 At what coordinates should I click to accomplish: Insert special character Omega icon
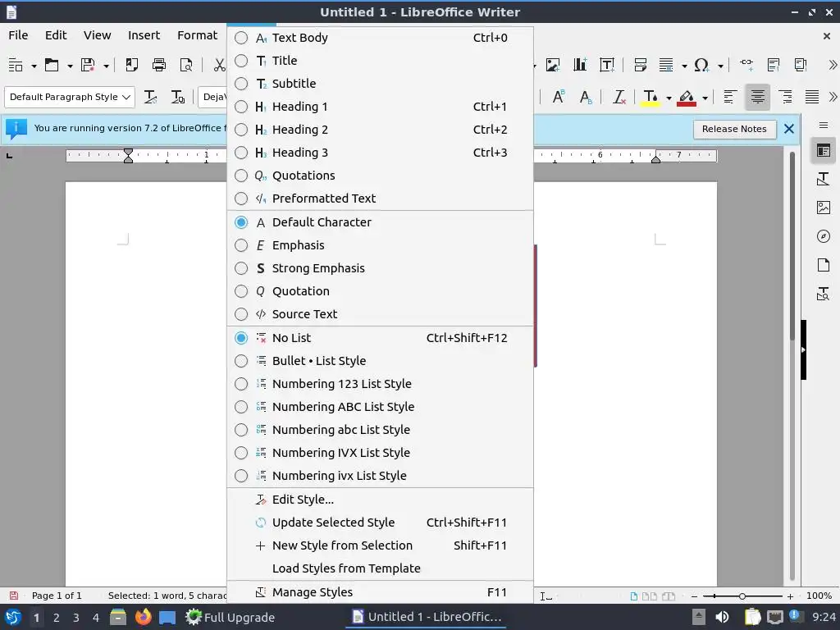point(701,66)
